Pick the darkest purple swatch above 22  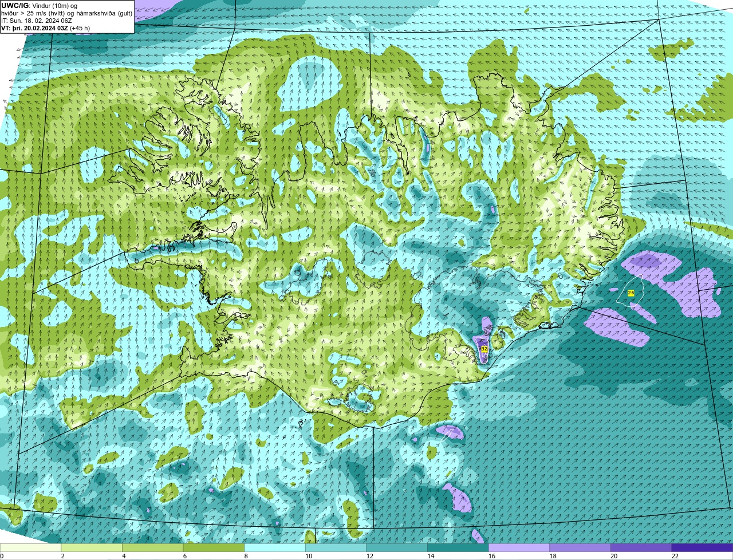(703, 547)
